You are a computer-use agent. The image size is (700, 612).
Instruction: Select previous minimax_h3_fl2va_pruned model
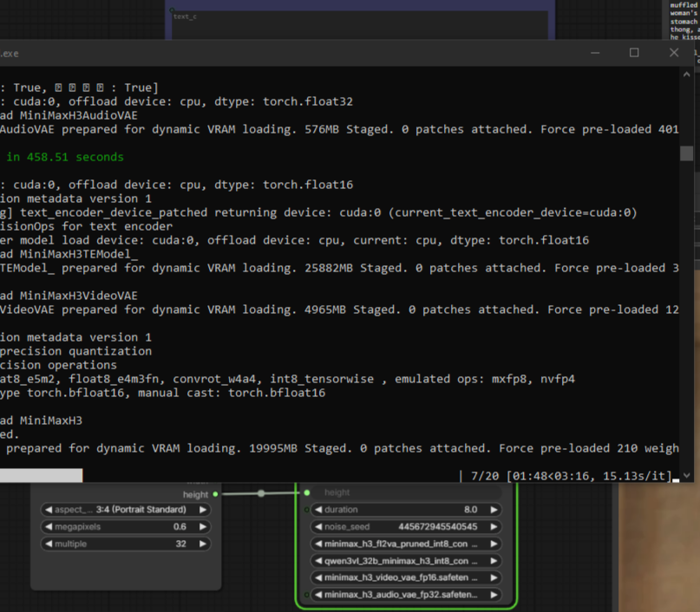point(318,544)
